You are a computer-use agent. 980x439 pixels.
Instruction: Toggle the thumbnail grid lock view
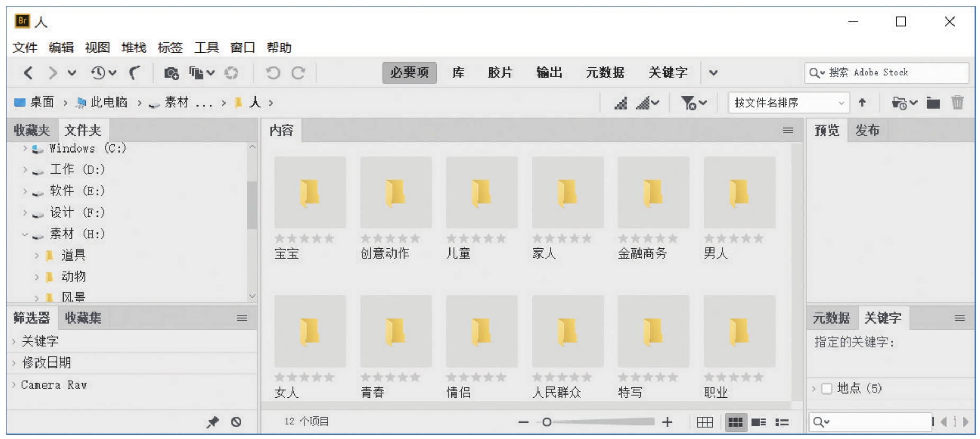click(x=705, y=422)
